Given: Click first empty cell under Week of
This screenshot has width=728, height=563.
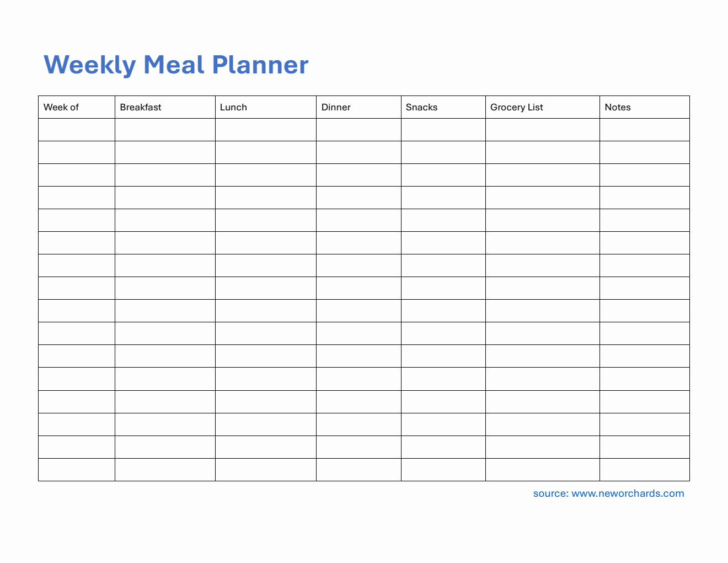Looking at the screenshot, I should tap(76, 130).
